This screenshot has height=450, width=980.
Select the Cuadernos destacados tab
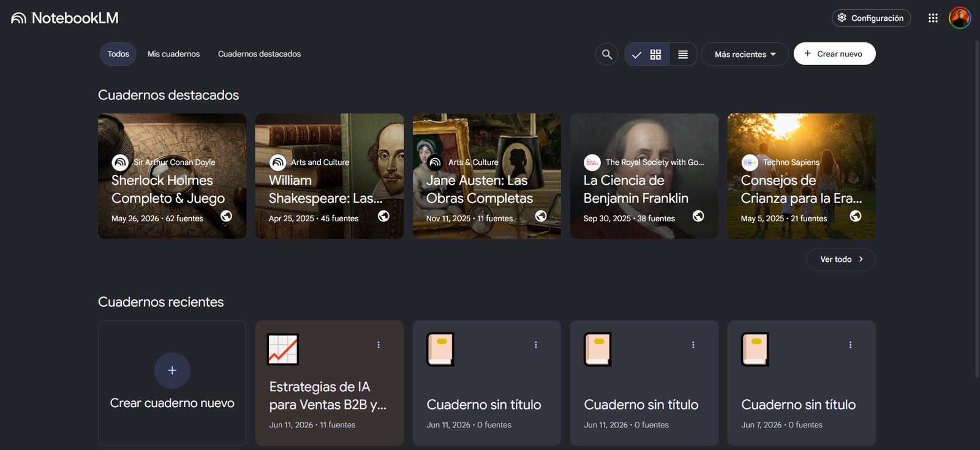pos(259,54)
